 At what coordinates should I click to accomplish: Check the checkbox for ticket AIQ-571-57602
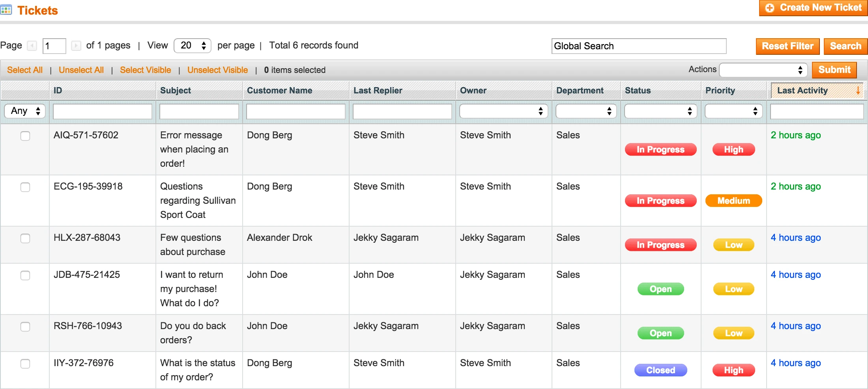click(25, 136)
